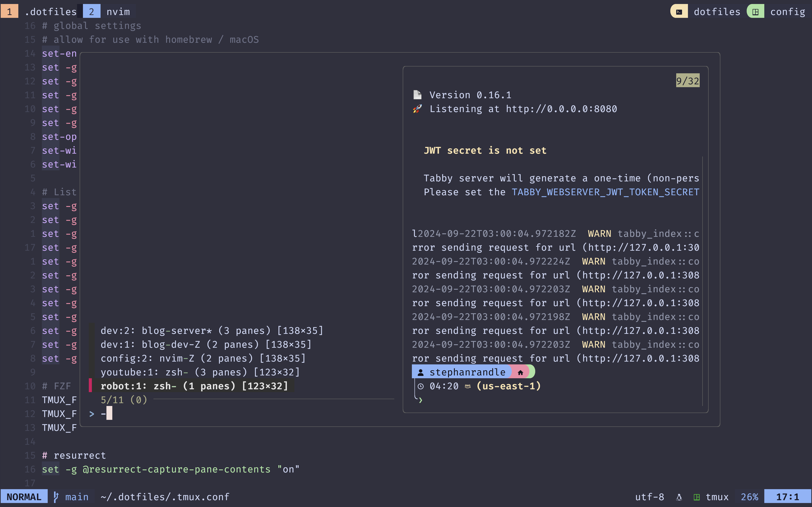Select highlighted robot:1 zsh entry
Screen dimensions: 812x507
[x=195, y=386]
